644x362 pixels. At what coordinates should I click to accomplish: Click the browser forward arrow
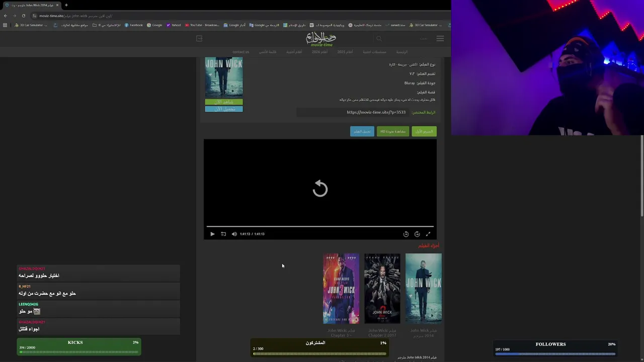click(x=14, y=16)
